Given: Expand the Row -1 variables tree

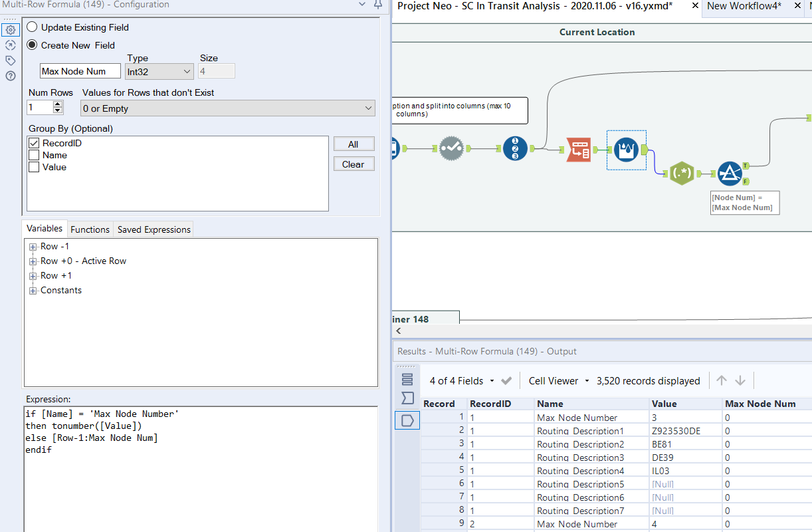Looking at the screenshot, I should coord(33,246).
